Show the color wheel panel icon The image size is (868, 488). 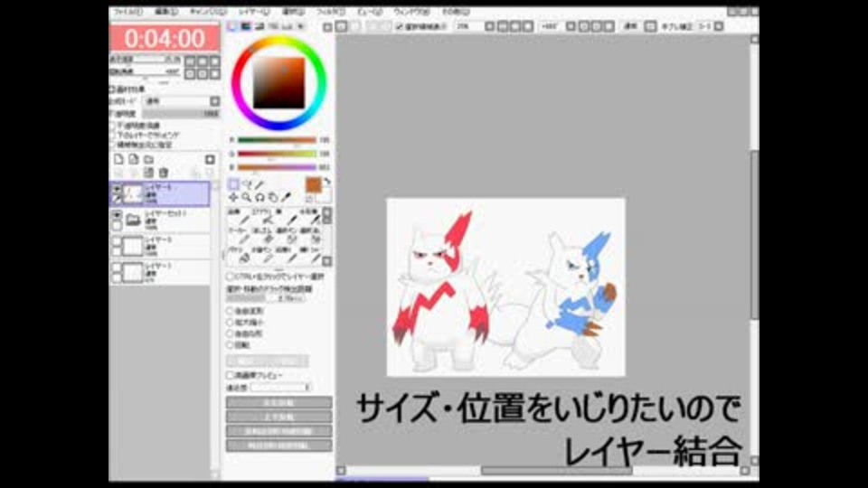point(232,26)
